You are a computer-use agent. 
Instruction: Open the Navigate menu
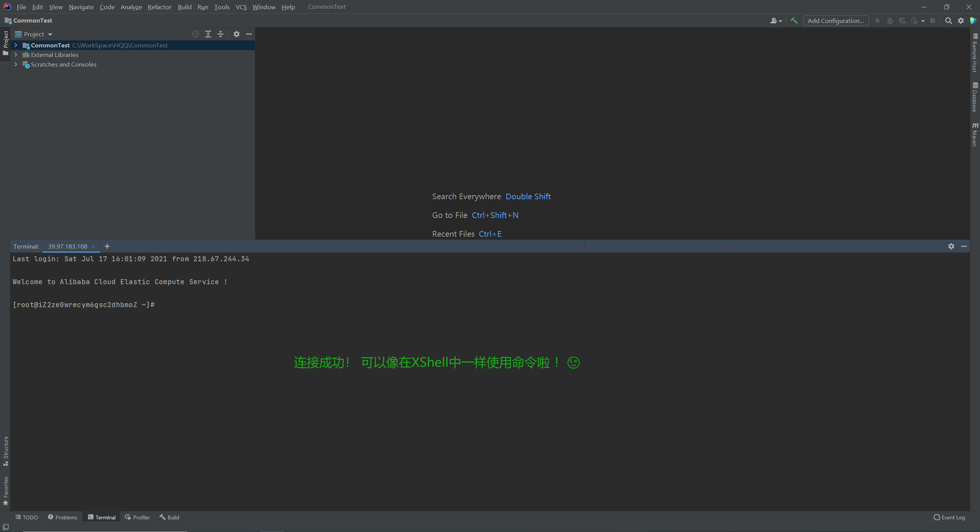tap(81, 7)
